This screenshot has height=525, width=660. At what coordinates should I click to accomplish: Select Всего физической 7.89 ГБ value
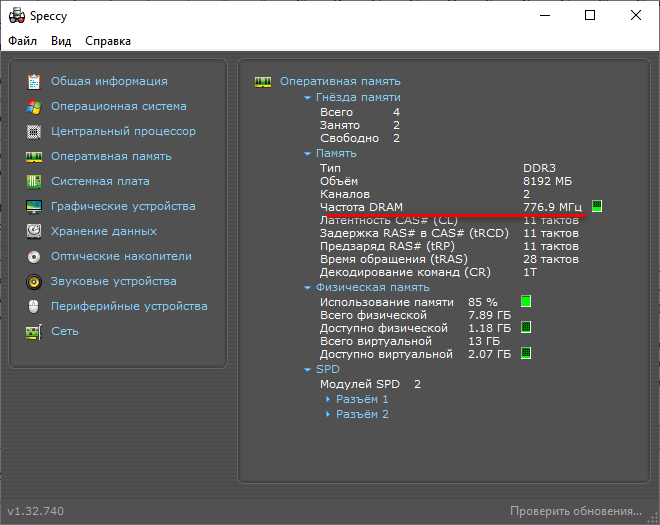(490, 315)
